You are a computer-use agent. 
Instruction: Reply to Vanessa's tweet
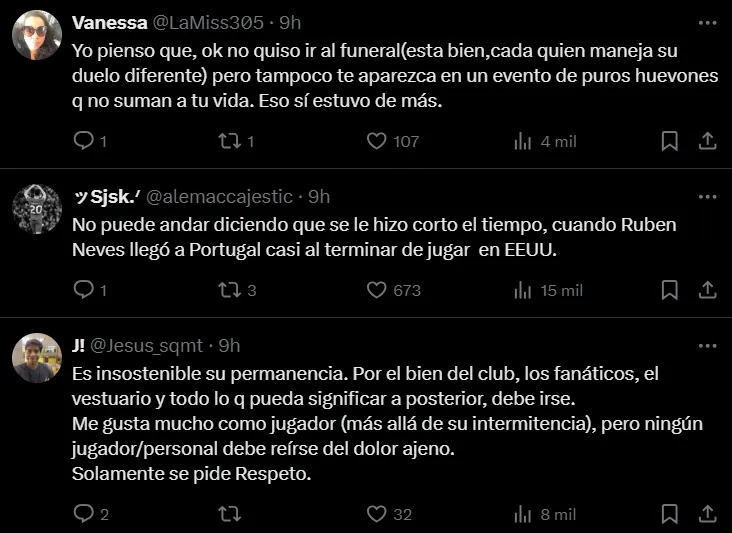click(83, 141)
